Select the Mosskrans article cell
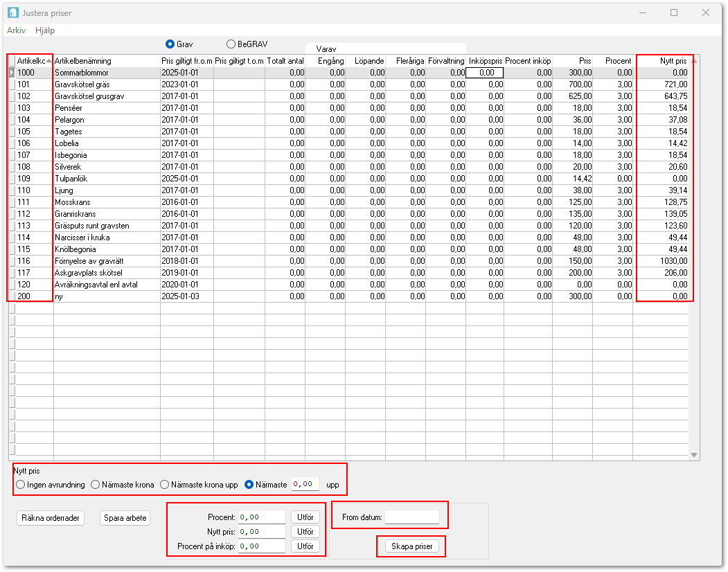Image resolution: width=728 pixels, height=572 pixels. [107, 202]
